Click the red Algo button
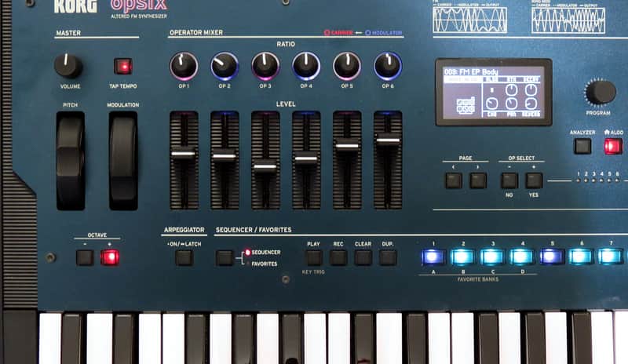Screen dimensions: 628x364 point(613,146)
